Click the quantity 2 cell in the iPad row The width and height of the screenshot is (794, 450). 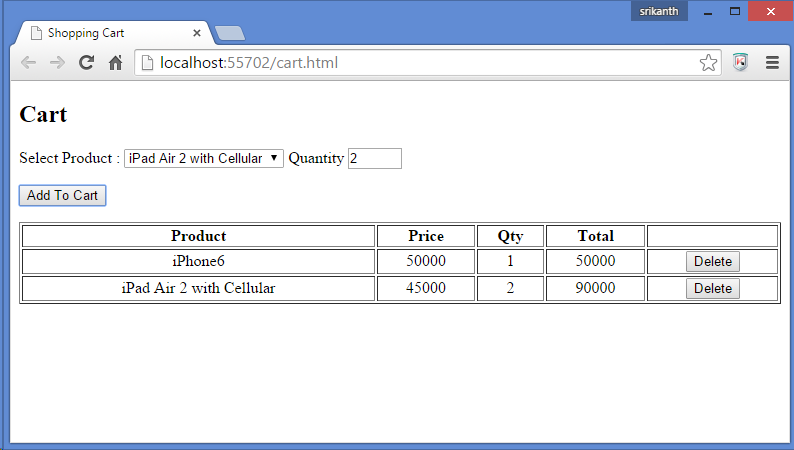coord(510,288)
